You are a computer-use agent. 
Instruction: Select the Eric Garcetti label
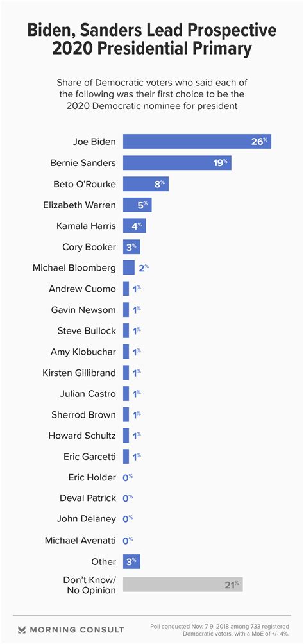[x=90, y=456]
